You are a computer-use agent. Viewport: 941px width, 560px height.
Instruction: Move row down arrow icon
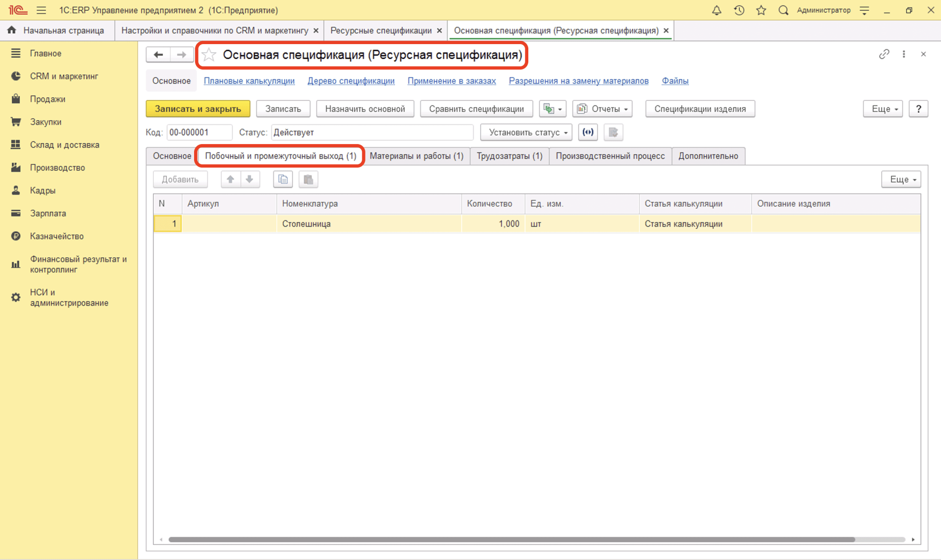click(249, 179)
